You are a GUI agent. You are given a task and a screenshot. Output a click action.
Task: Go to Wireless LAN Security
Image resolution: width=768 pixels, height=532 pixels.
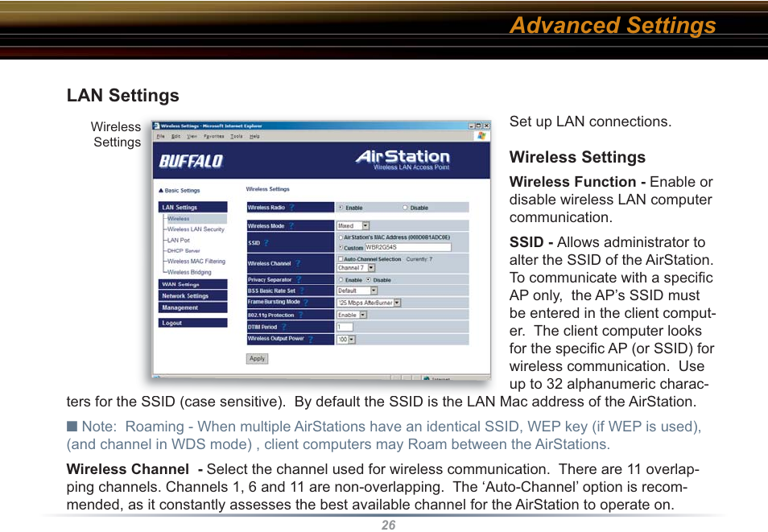pyautogui.click(x=196, y=229)
